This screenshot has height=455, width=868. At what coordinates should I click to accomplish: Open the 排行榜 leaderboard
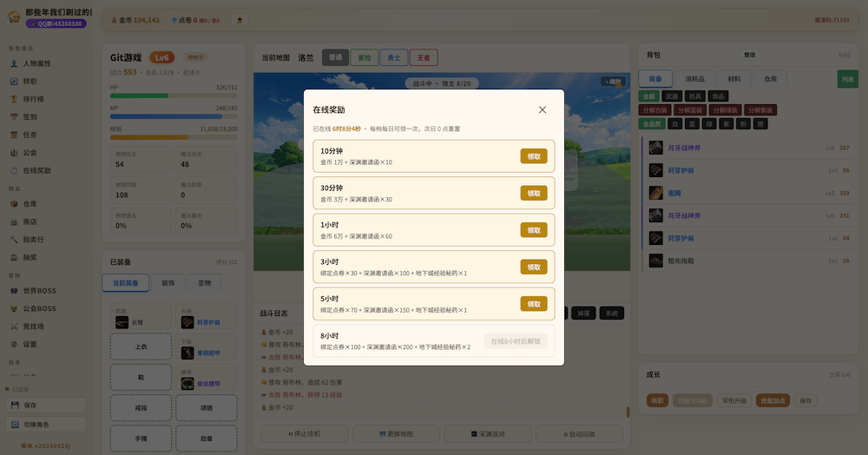click(47, 99)
